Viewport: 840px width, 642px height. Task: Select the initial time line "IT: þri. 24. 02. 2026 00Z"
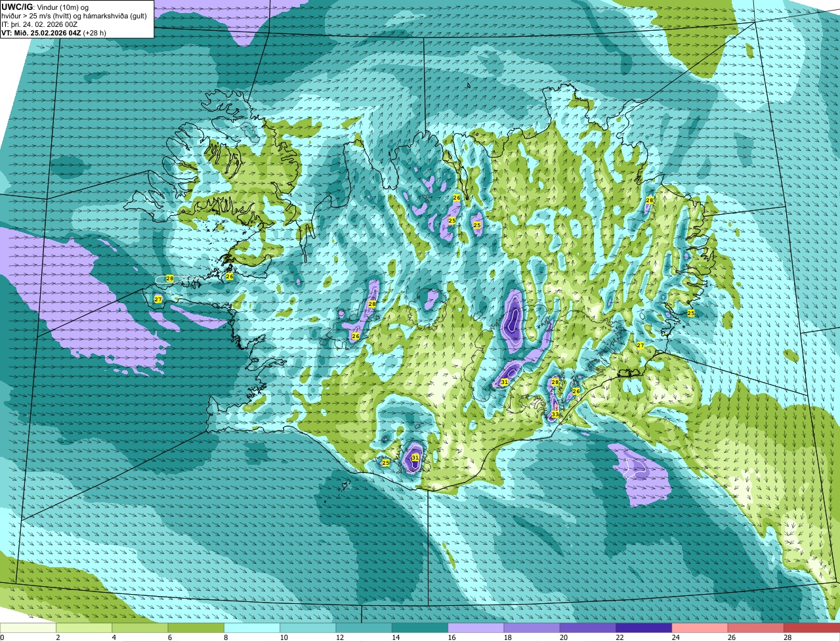(x=39, y=24)
